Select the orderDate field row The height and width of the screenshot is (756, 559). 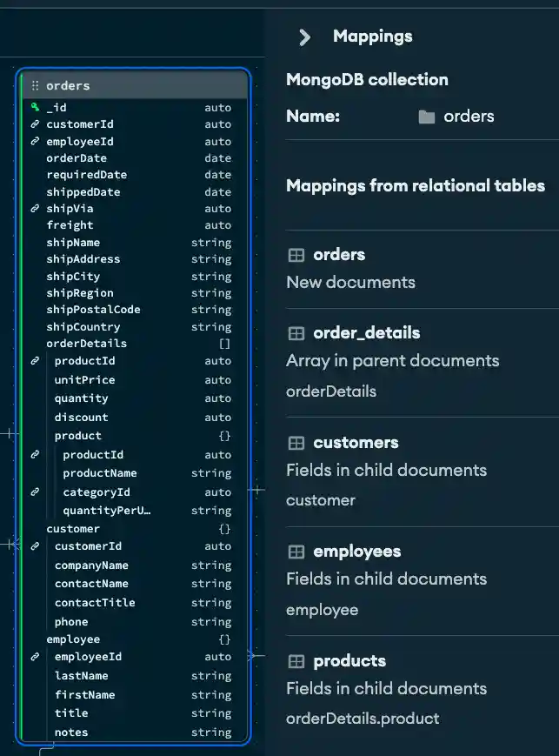(135, 158)
